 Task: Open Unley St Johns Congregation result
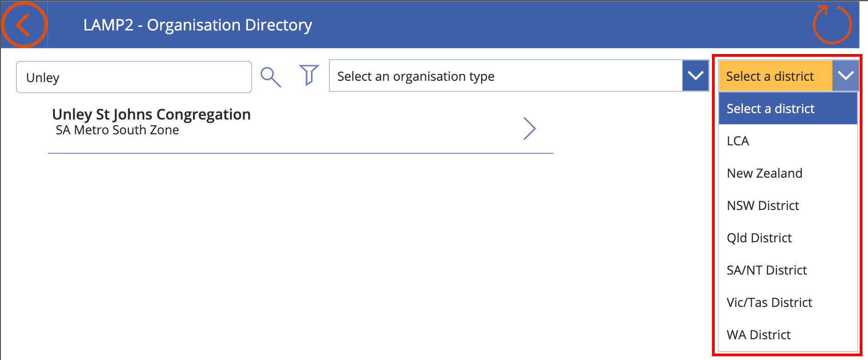[x=301, y=127]
